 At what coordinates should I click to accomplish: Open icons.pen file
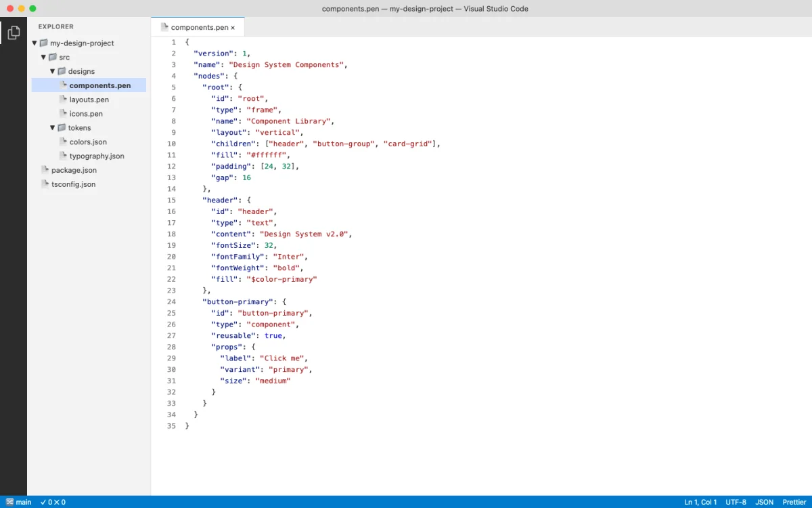pos(89,114)
